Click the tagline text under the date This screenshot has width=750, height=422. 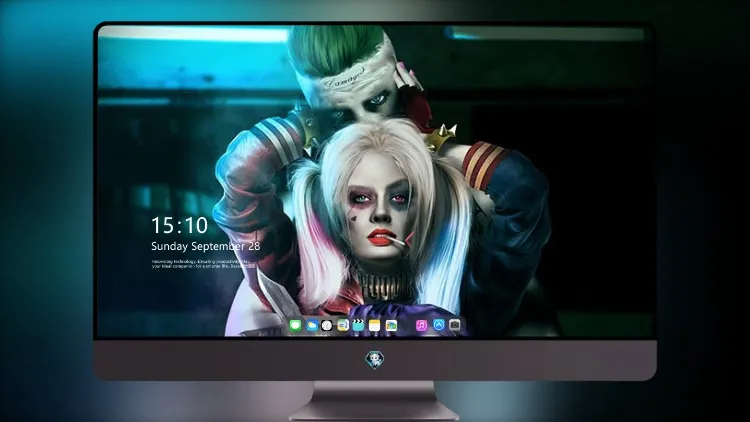(203, 264)
